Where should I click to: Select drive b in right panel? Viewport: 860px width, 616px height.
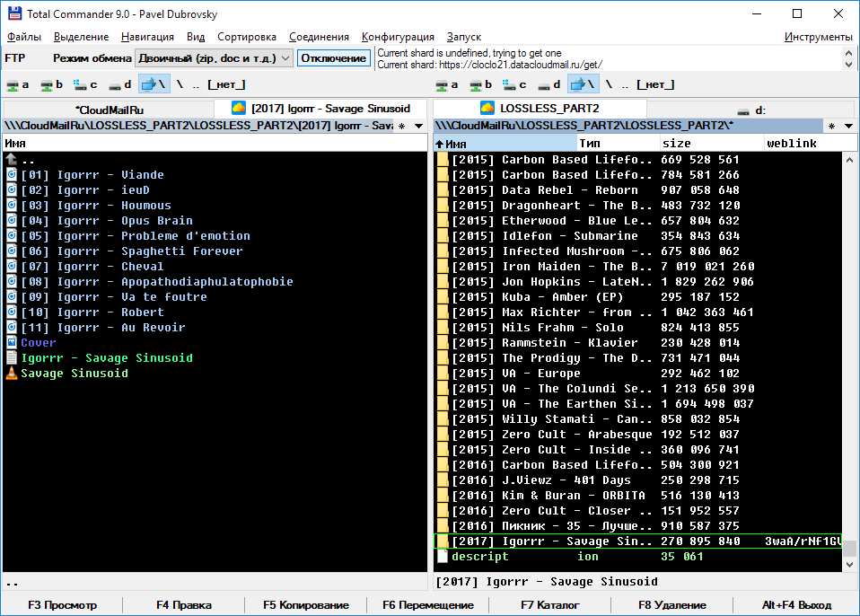pyautogui.click(x=480, y=84)
